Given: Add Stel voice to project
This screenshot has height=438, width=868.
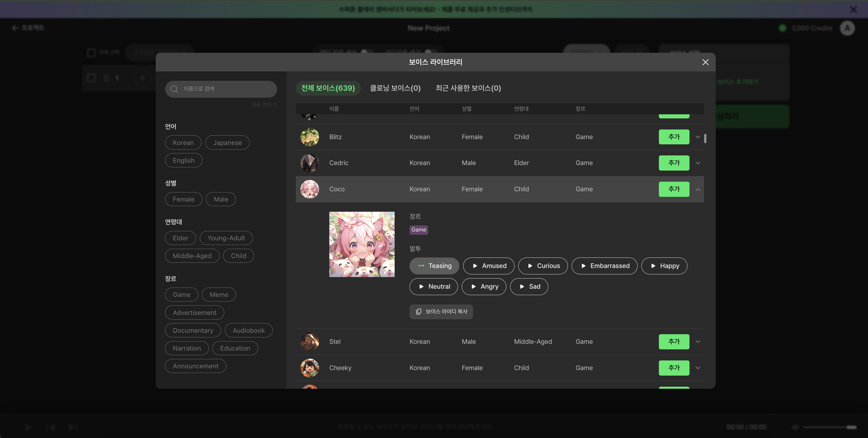Looking at the screenshot, I should (x=674, y=342).
